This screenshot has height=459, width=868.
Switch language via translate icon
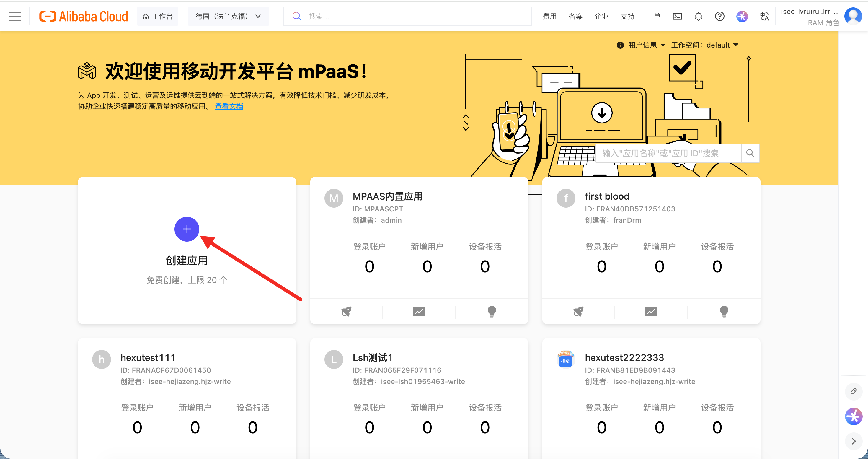pos(764,16)
